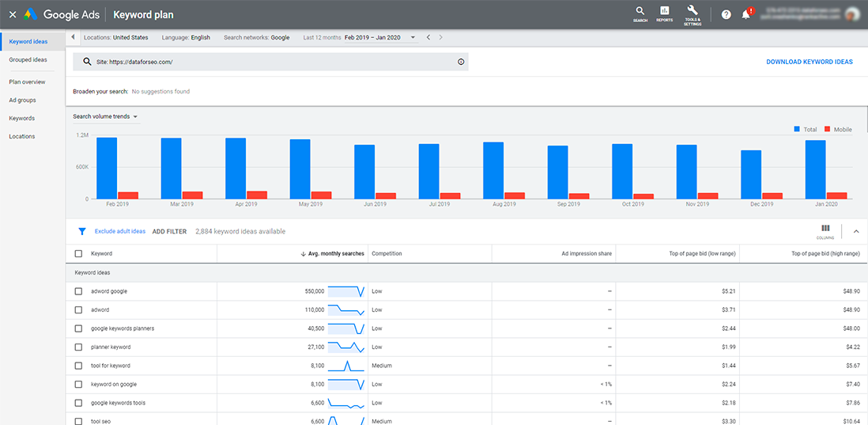This screenshot has height=425, width=868.
Task: Tick the 'planner keyword' row checkbox
Action: pyautogui.click(x=78, y=347)
